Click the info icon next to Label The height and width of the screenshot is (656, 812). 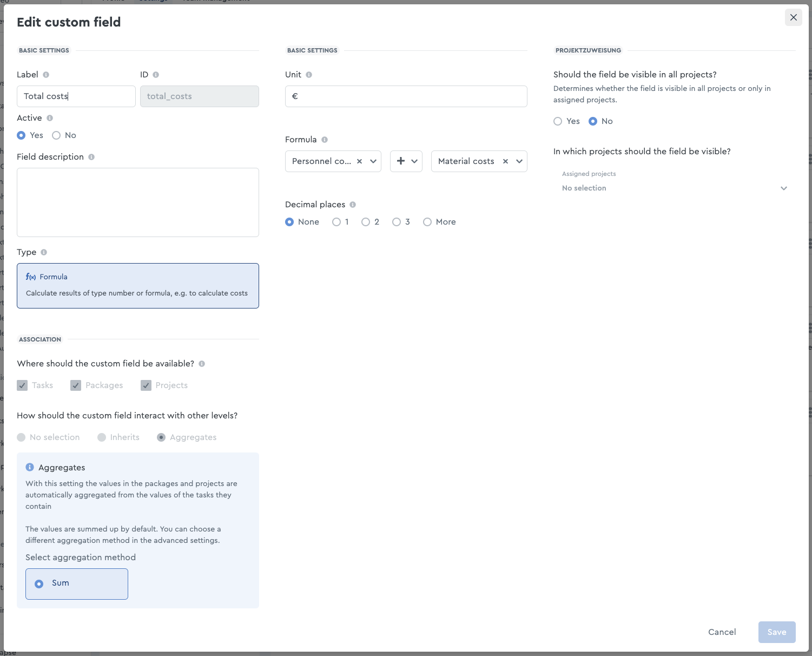pyautogui.click(x=46, y=75)
